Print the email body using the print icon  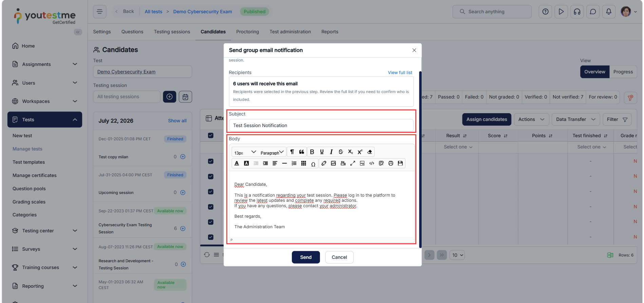(x=391, y=163)
